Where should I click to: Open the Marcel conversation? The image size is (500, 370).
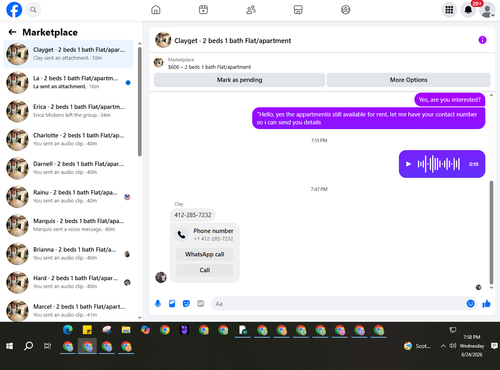pos(68,310)
